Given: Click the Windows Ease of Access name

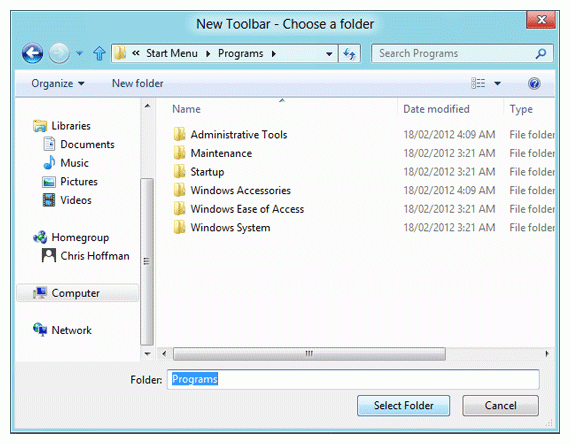Looking at the screenshot, I should tap(247, 209).
